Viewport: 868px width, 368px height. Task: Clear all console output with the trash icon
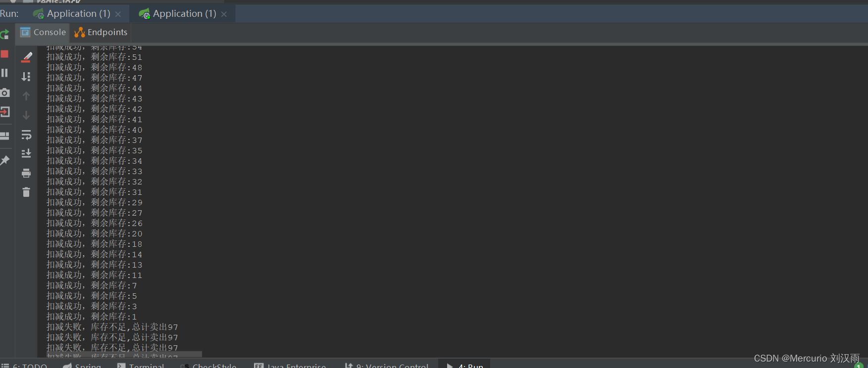point(26,192)
